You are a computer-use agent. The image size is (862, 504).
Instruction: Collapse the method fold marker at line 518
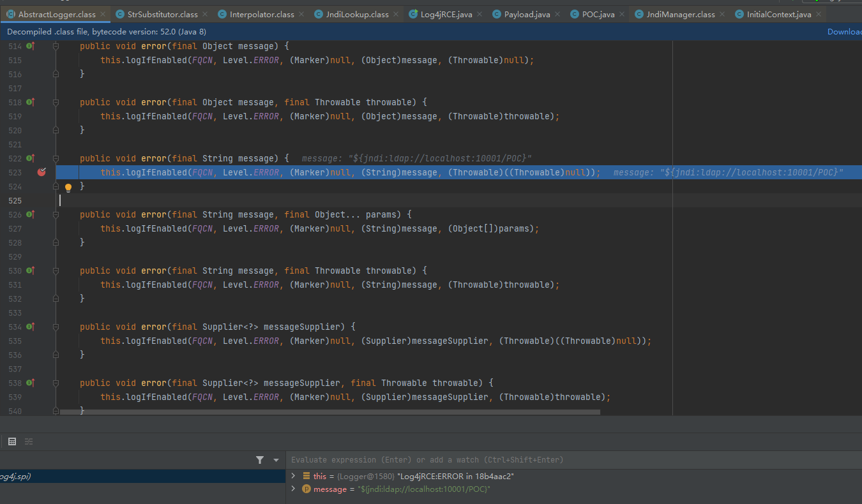[56, 102]
